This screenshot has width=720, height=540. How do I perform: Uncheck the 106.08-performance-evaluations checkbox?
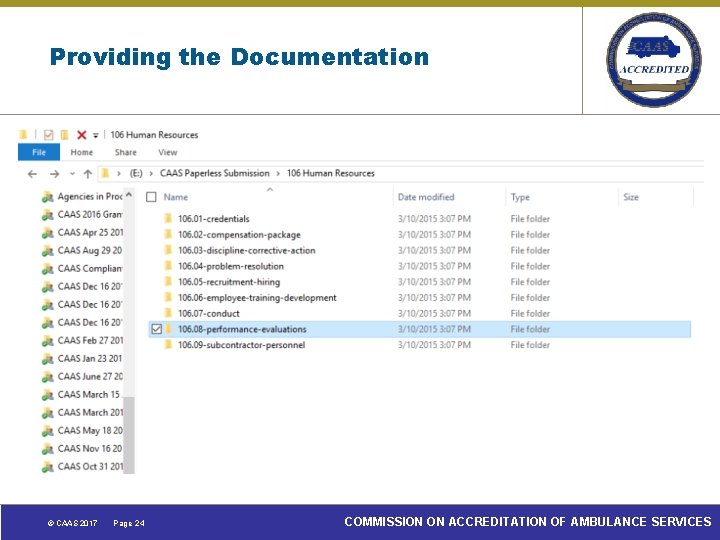pyautogui.click(x=156, y=329)
